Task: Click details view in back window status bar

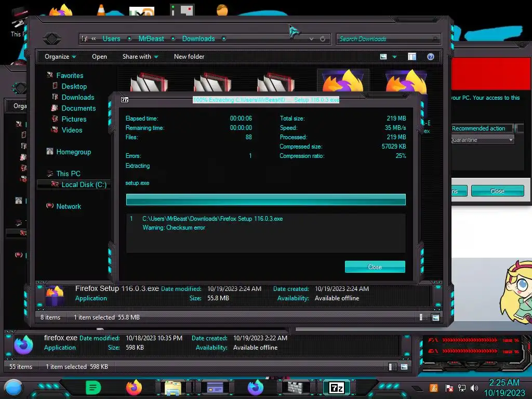Action: [392, 366]
